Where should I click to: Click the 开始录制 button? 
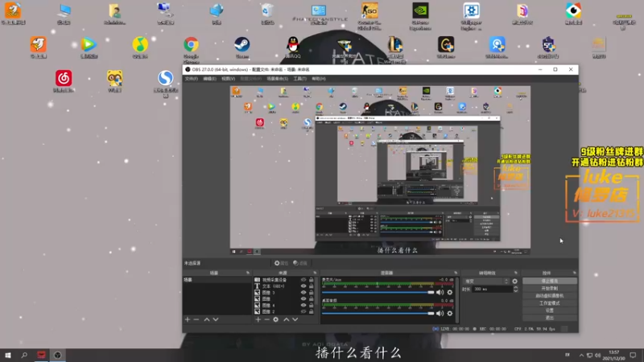pyautogui.click(x=550, y=289)
